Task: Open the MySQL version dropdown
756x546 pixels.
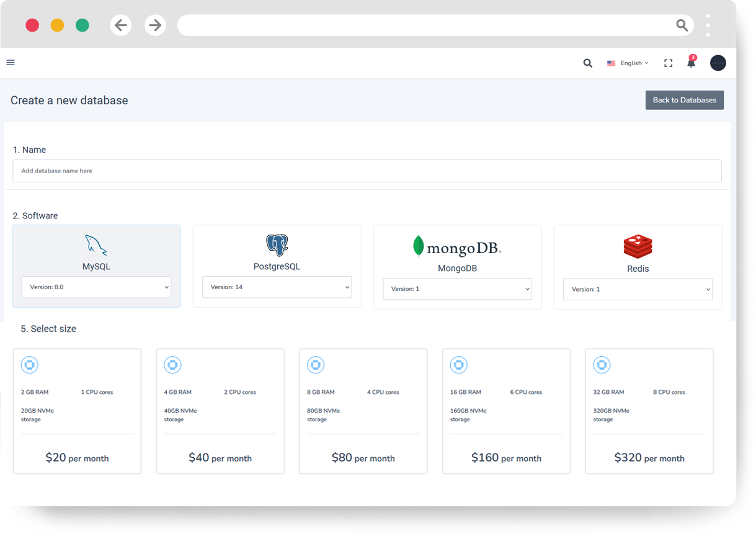Action: pos(96,287)
